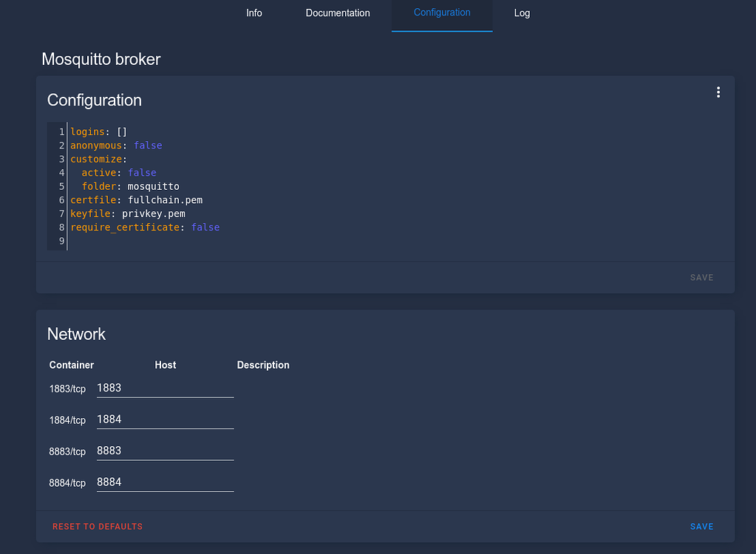Image resolution: width=756 pixels, height=554 pixels.
Task: Open the Documentation tab
Action: (338, 13)
